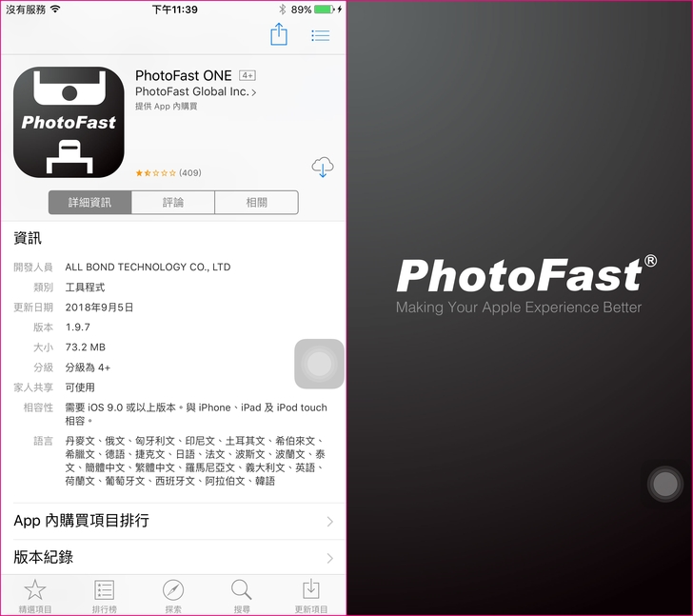Open 探索 compass tab

[173, 595]
